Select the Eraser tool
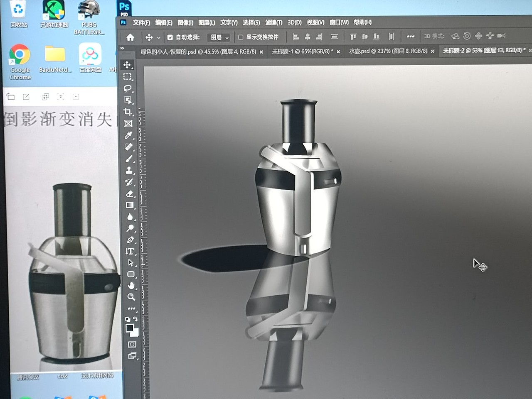The width and height of the screenshot is (532, 399). point(130,193)
